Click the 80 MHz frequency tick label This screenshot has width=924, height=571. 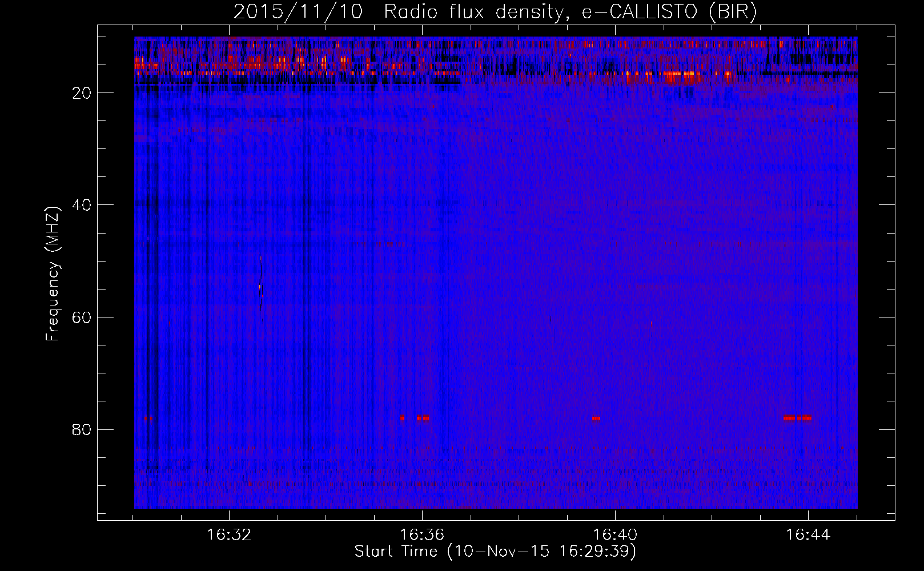point(82,429)
